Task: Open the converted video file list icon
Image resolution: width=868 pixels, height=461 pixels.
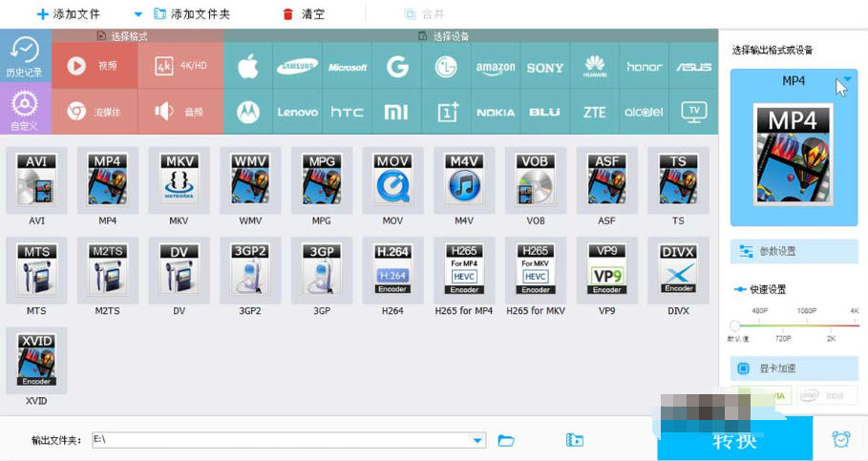Action: [x=574, y=440]
